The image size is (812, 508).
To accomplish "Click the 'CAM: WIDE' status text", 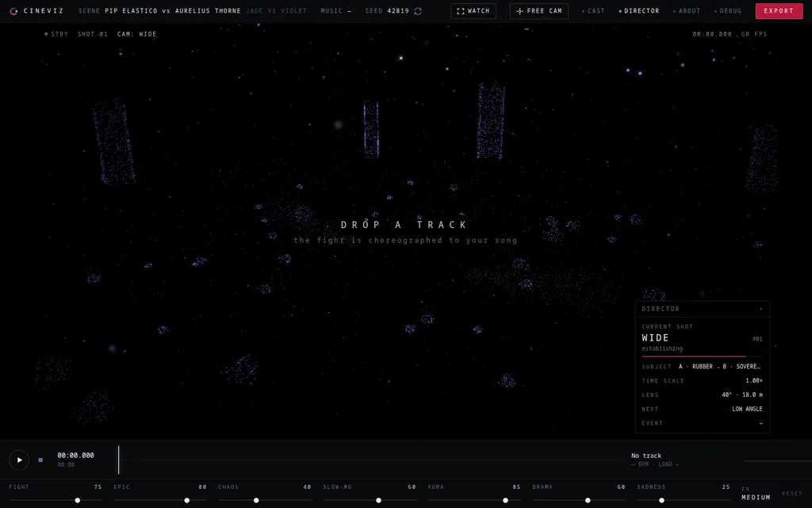I will [136, 34].
